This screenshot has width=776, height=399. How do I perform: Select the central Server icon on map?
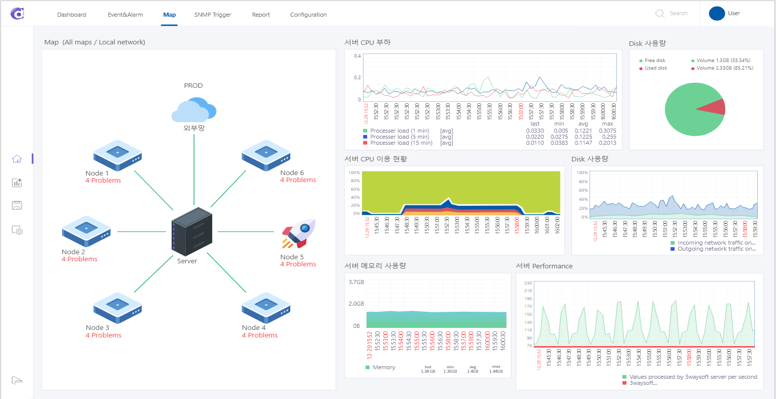pyautogui.click(x=192, y=232)
